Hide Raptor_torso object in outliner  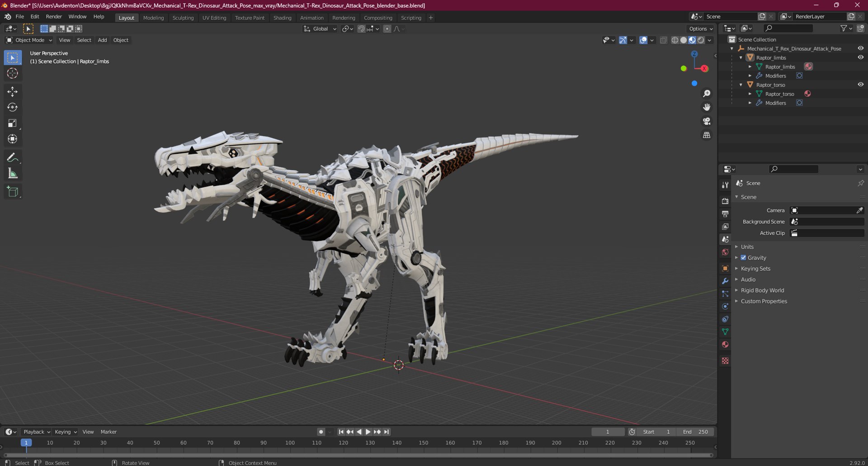pyautogui.click(x=860, y=85)
